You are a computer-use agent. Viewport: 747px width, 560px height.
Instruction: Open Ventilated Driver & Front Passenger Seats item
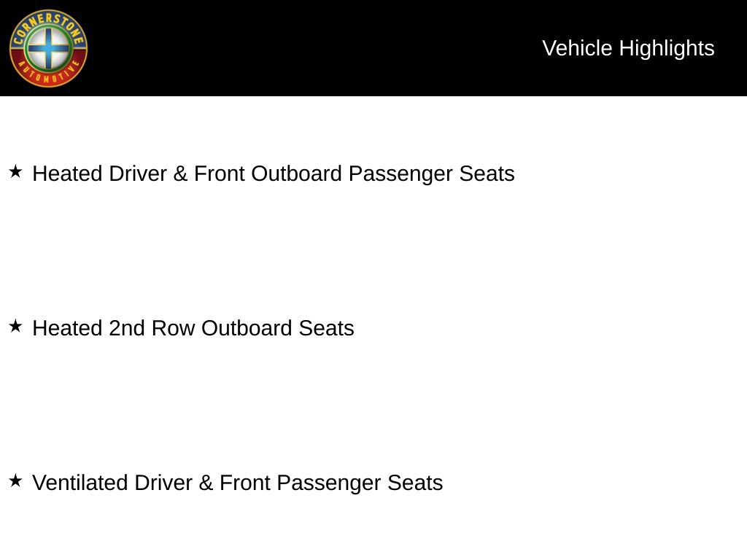(x=237, y=483)
